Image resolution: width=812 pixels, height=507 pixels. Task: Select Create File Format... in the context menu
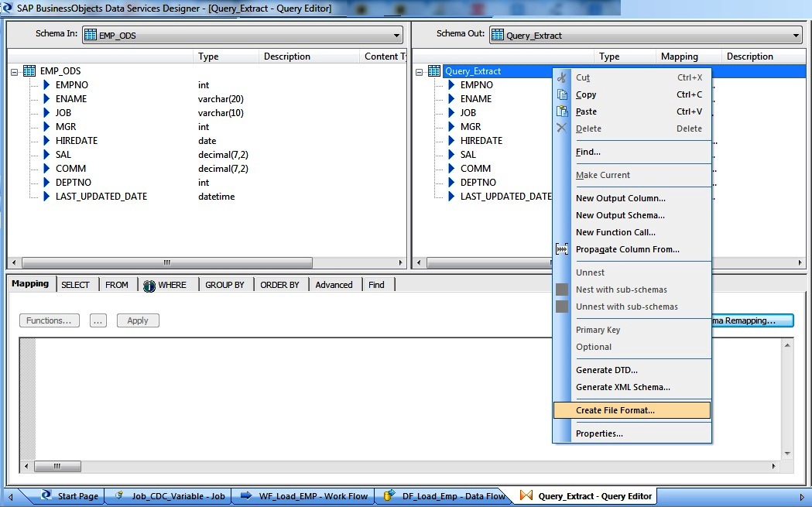tap(632, 410)
